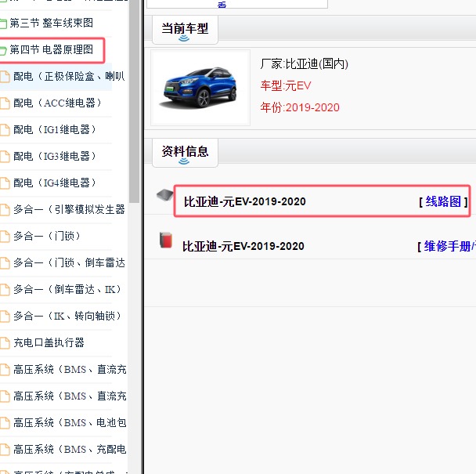Click the blue 元EV car thumbnail
This screenshot has width=476, height=474.
pos(200,88)
